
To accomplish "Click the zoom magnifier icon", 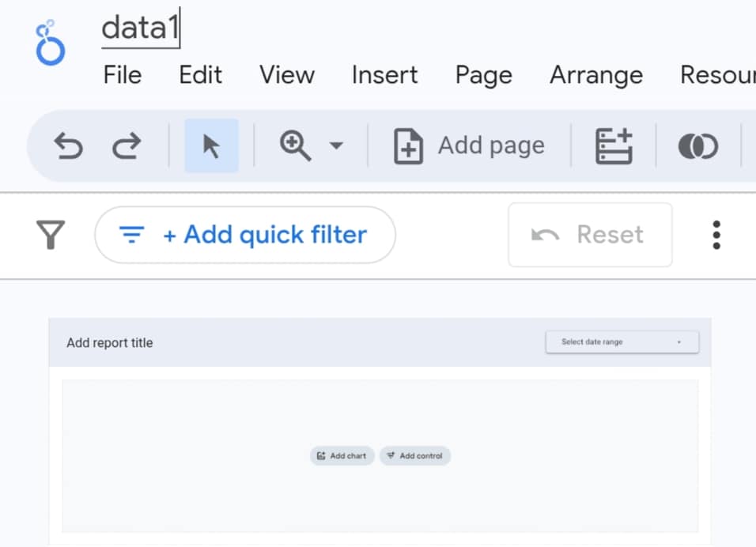I will click(x=295, y=146).
